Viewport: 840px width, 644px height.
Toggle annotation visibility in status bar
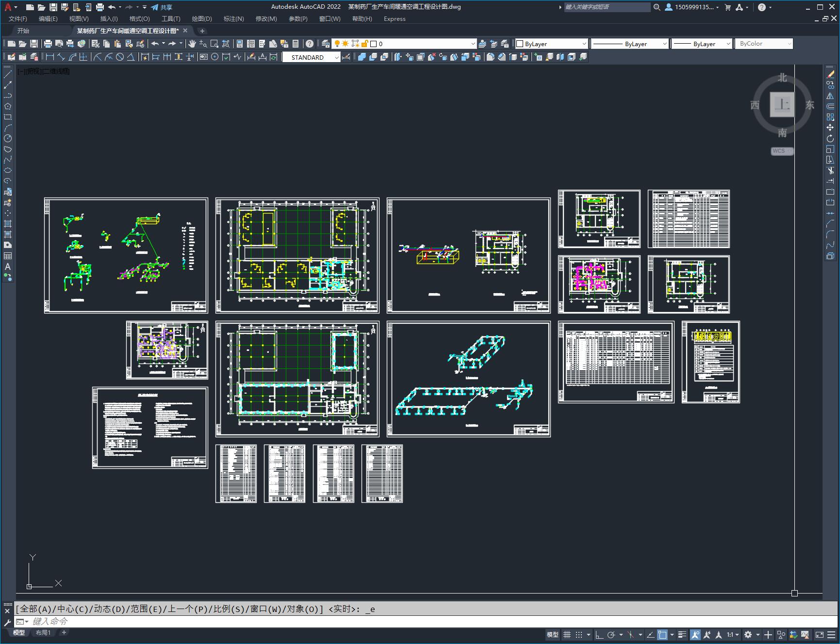coord(695,634)
